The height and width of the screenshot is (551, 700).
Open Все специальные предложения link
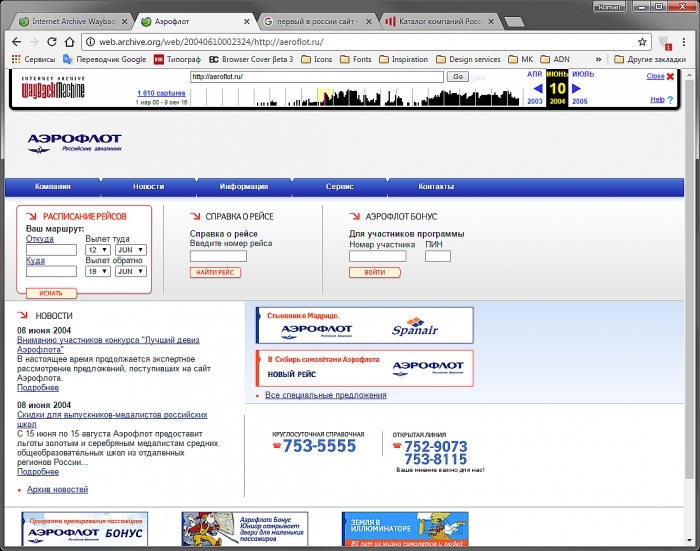point(326,395)
